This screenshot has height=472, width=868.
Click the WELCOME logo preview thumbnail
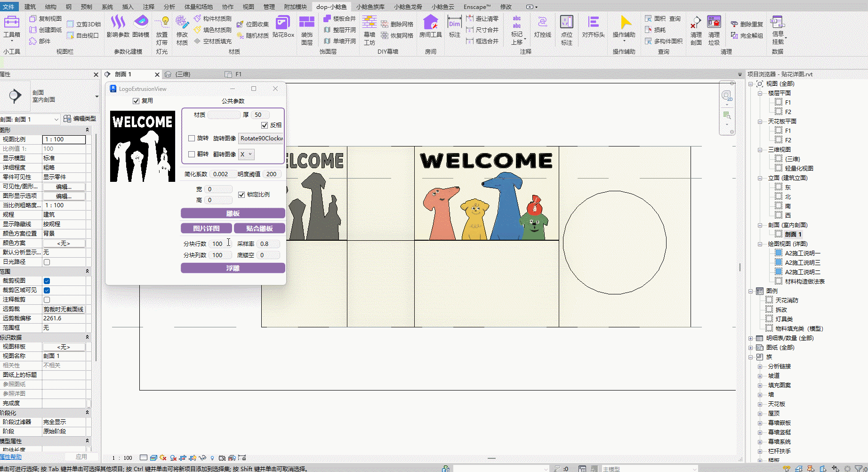[143, 146]
